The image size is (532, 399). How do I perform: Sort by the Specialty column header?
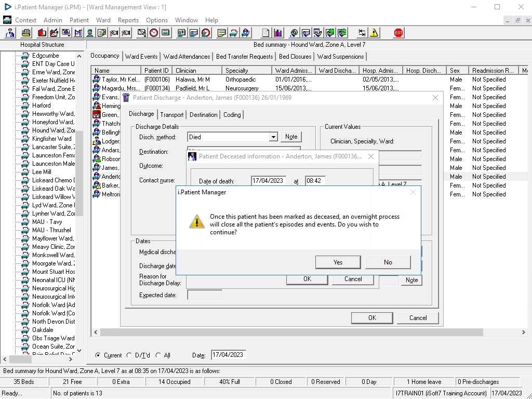coord(247,71)
